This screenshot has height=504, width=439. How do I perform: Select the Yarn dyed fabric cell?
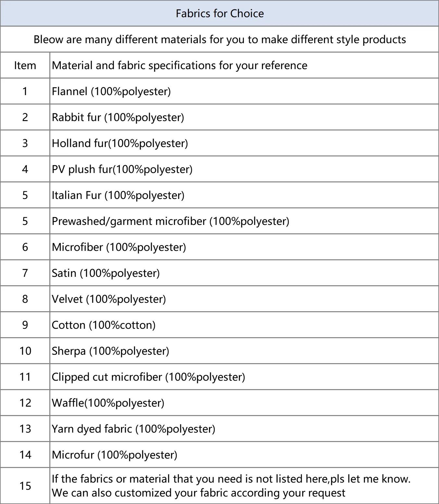133,429
